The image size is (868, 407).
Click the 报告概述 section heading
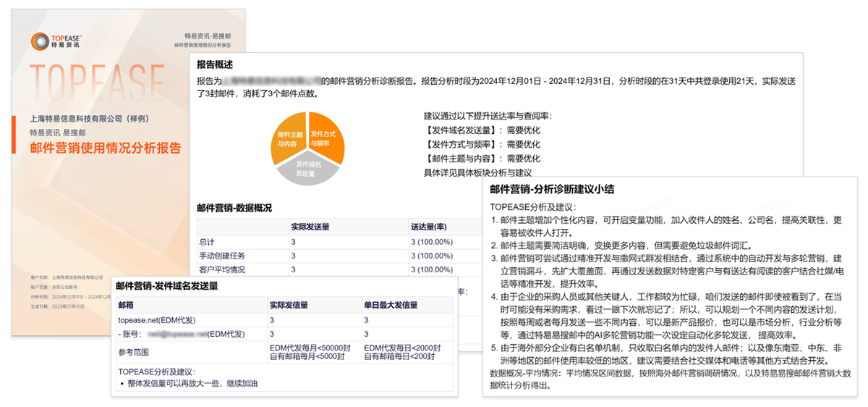pos(215,64)
